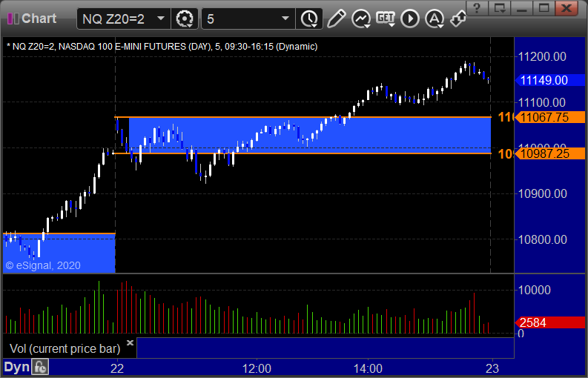Select the Vol (current price bar) label
This screenshot has width=588, height=378.
tap(65, 348)
